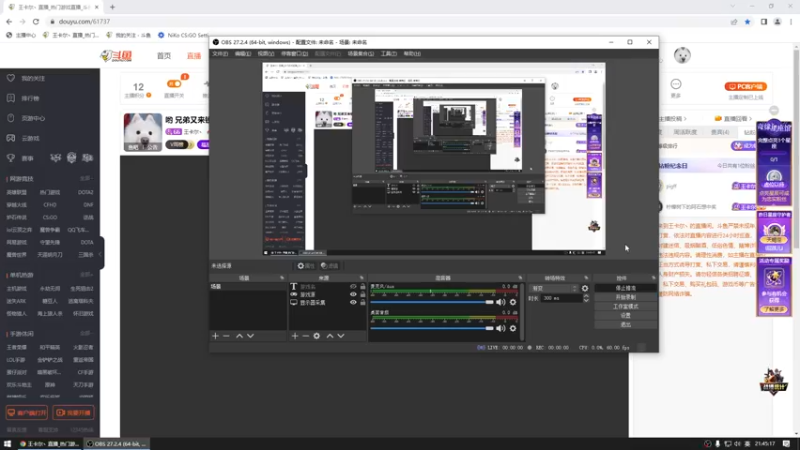The image size is (800, 450).
Task: Pop out the controls dock panel icon
Action: (x=654, y=278)
